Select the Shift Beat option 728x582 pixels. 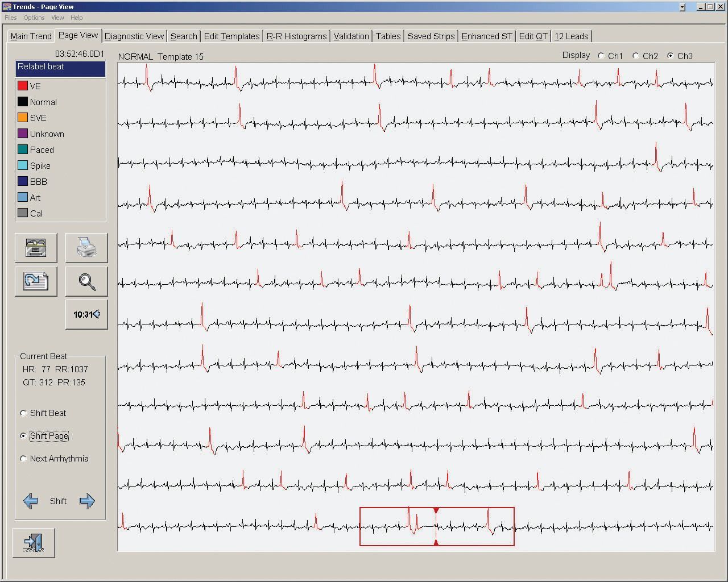23,413
